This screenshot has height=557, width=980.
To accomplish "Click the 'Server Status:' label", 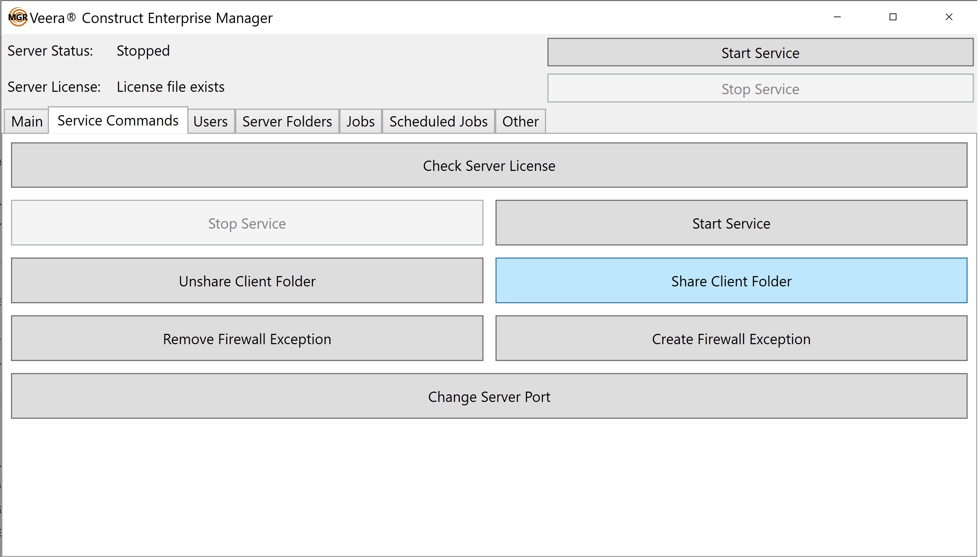I will pos(51,51).
